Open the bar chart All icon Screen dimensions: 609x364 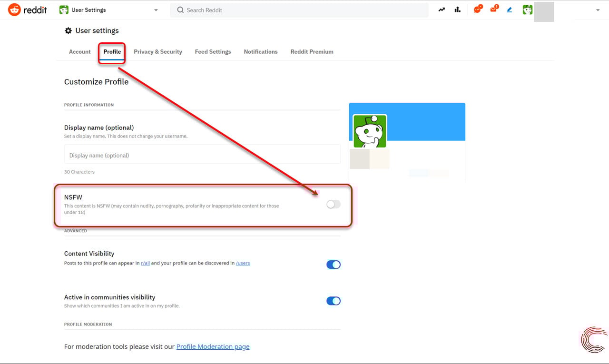(458, 10)
